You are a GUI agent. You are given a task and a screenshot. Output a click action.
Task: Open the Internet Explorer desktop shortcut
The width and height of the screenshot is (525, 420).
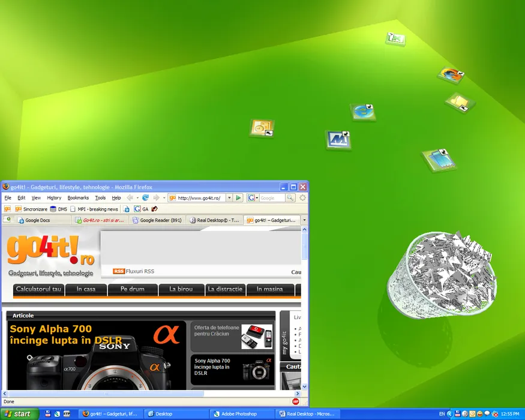[x=362, y=112]
